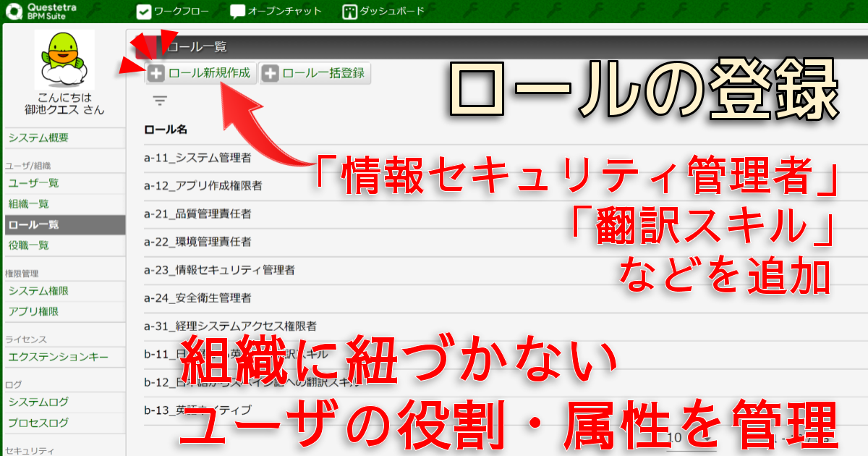868x456 pixels.
Task: Open the Open Chat speech bubble icon
Action: click(238, 12)
